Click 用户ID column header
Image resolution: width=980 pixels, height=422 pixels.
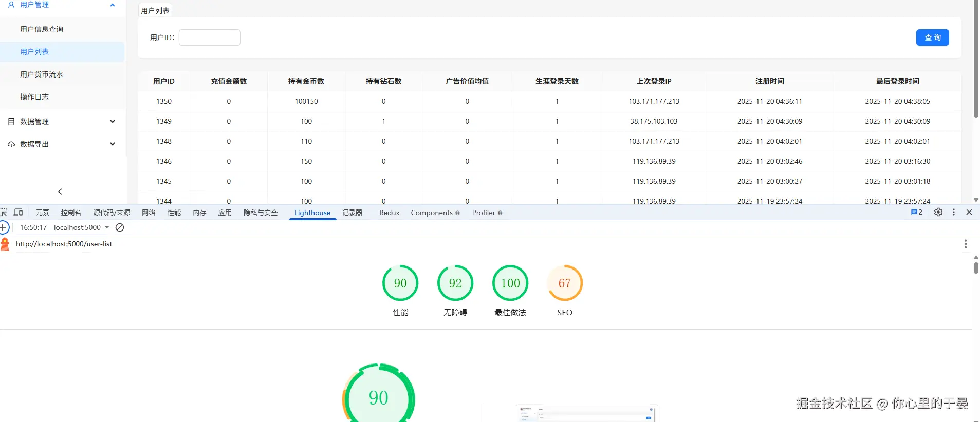(164, 81)
